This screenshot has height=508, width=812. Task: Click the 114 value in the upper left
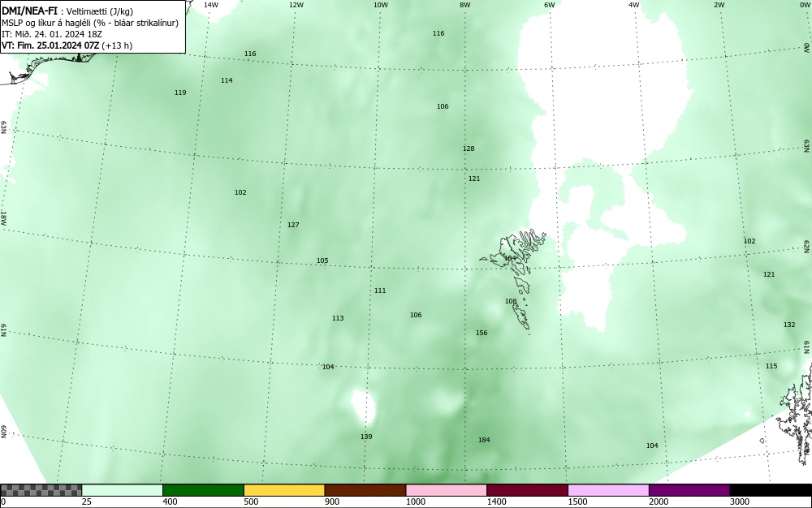click(227, 80)
